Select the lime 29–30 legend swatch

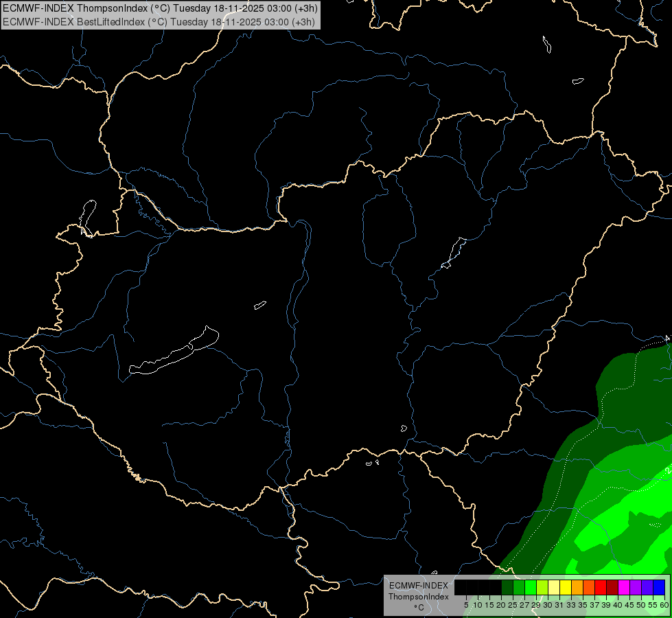(x=542, y=587)
